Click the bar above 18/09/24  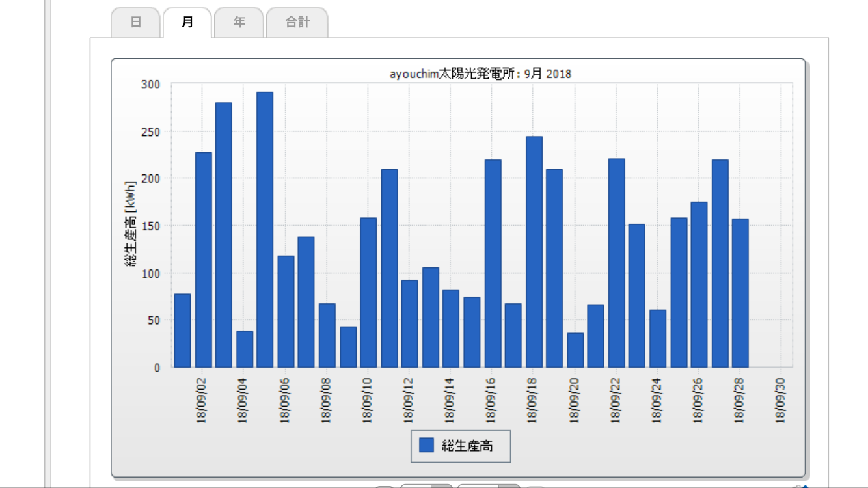click(658, 339)
